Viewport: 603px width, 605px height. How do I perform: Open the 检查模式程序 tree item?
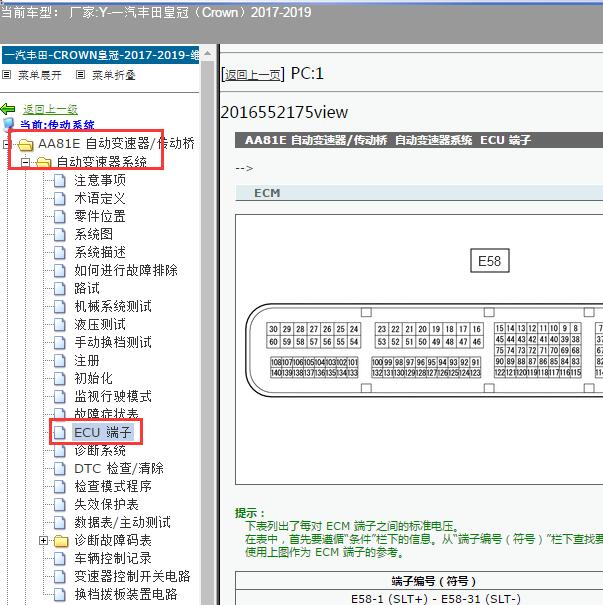[113, 486]
